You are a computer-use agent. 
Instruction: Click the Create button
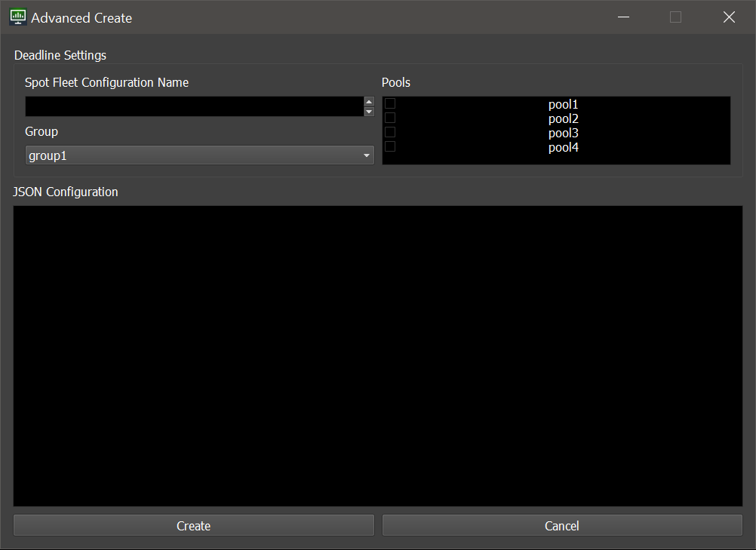point(194,525)
